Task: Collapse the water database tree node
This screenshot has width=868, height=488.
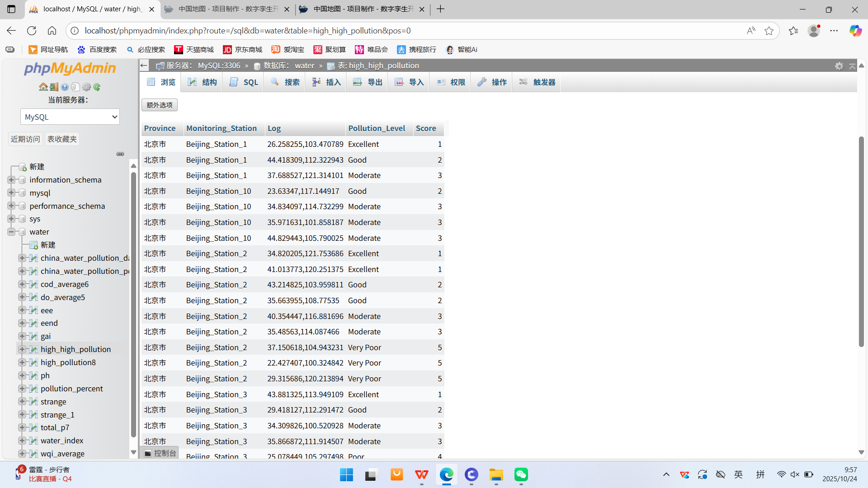Action: (x=11, y=232)
